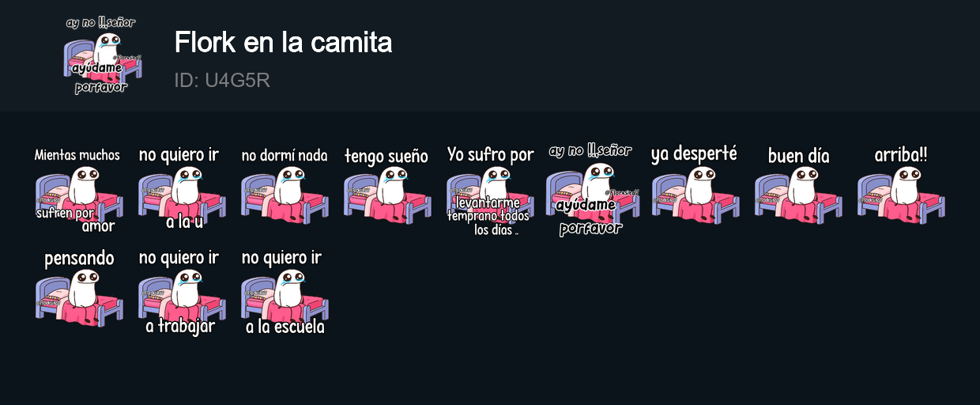
Task: Select the 'Mientas muchos sufren por amor' sticker
Action: [79, 190]
